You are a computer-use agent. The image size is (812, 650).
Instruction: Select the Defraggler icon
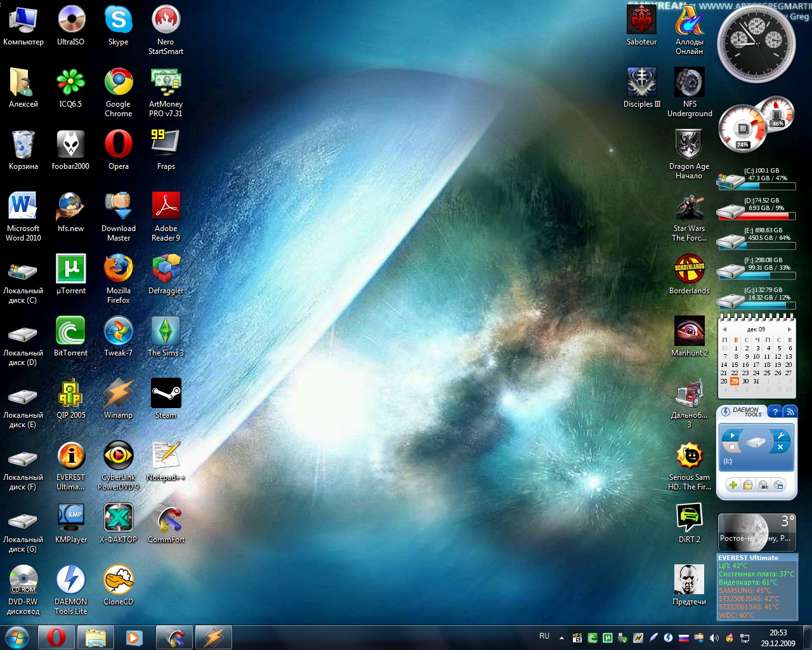(166, 274)
